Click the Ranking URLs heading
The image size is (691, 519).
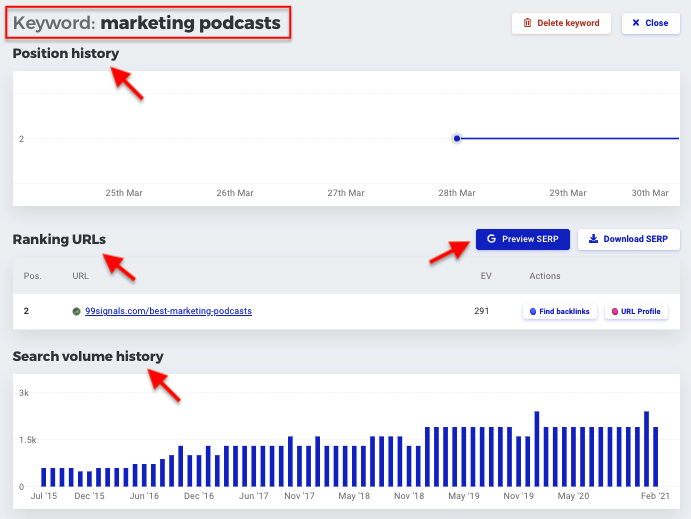click(x=59, y=239)
